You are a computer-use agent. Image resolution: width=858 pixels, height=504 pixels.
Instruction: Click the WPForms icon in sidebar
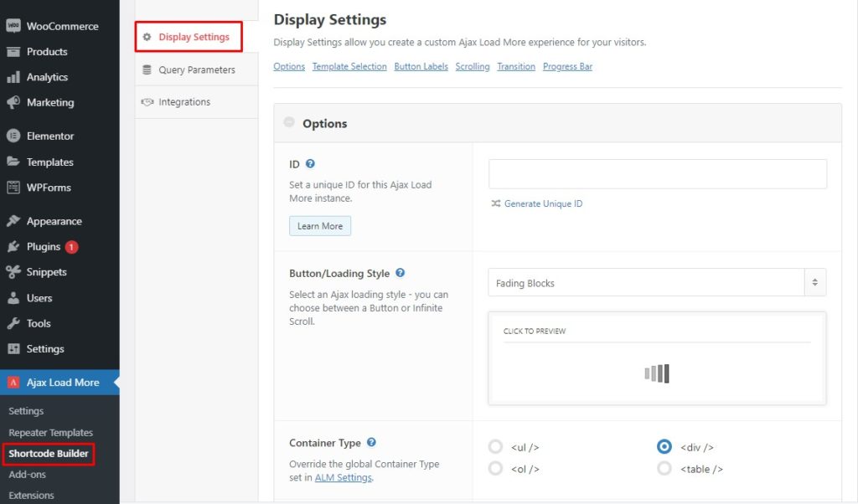[x=13, y=187]
